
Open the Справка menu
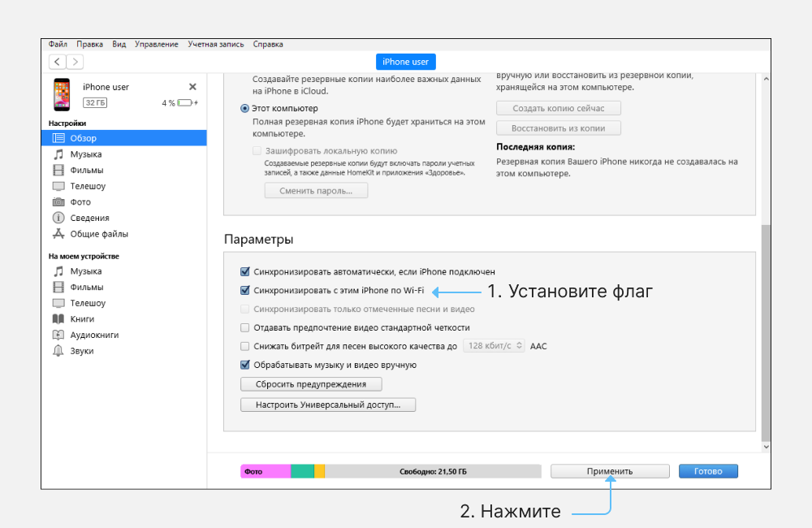pos(268,44)
